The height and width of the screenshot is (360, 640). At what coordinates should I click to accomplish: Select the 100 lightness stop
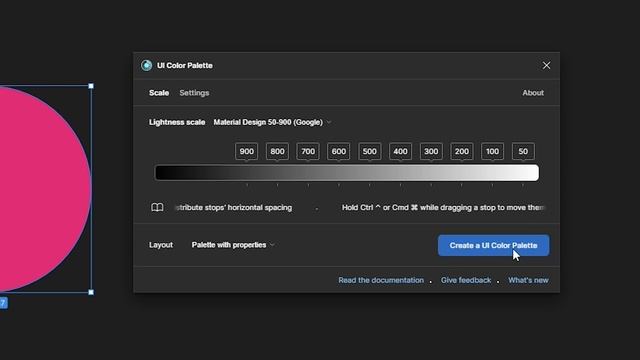(492, 151)
